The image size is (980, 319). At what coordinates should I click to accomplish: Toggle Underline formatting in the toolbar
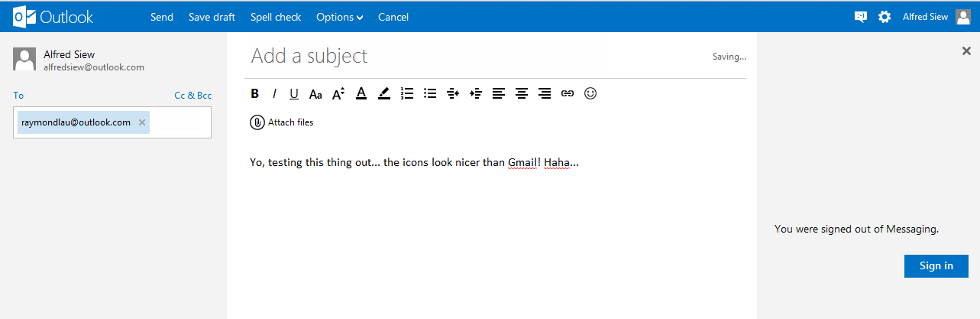[x=294, y=94]
